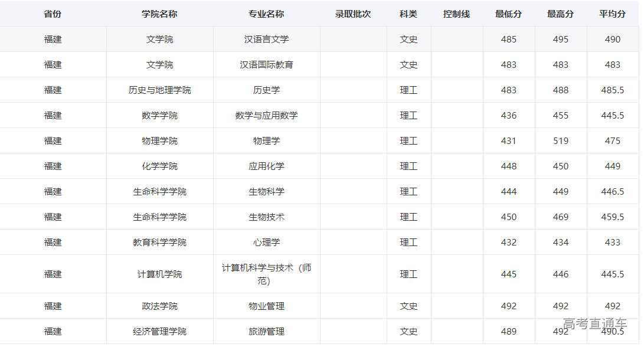Screen dimensions: 644x347
Task: Click the 应用化学 major cell
Action: (x=266, y=166)
